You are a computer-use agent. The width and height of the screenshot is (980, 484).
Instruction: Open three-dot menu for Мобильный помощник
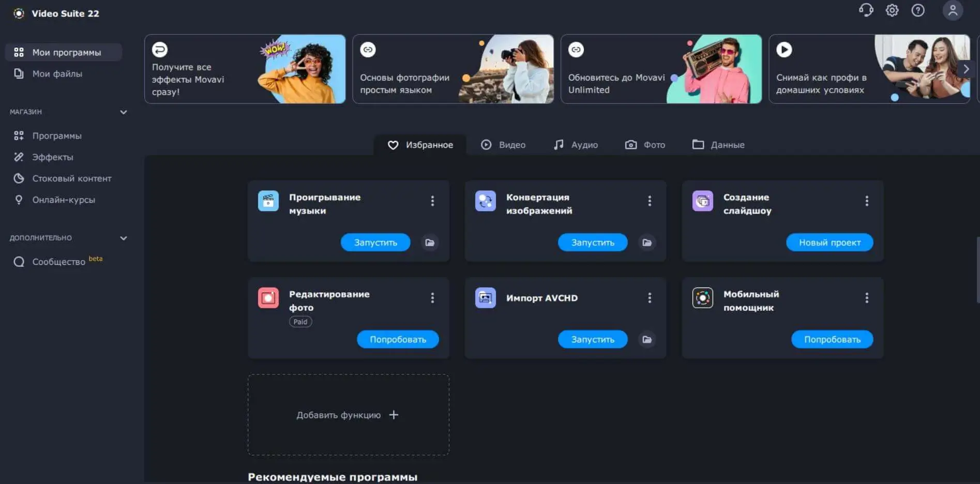[867, 298]
